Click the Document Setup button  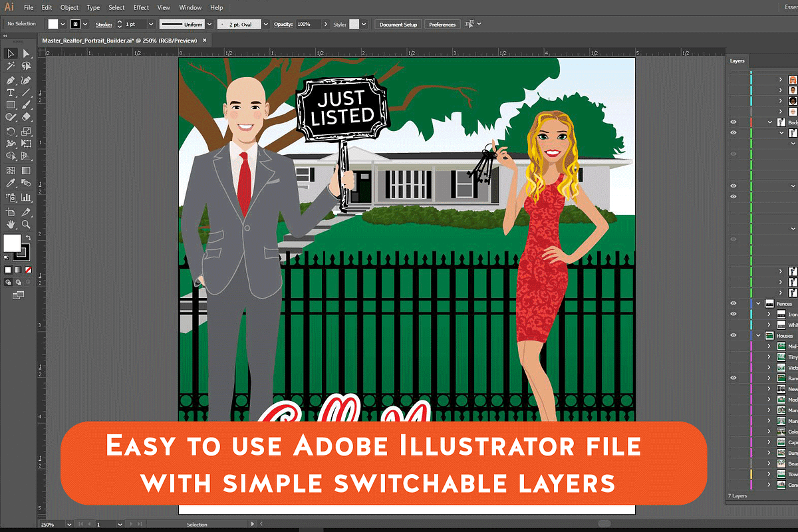point(398,24)
